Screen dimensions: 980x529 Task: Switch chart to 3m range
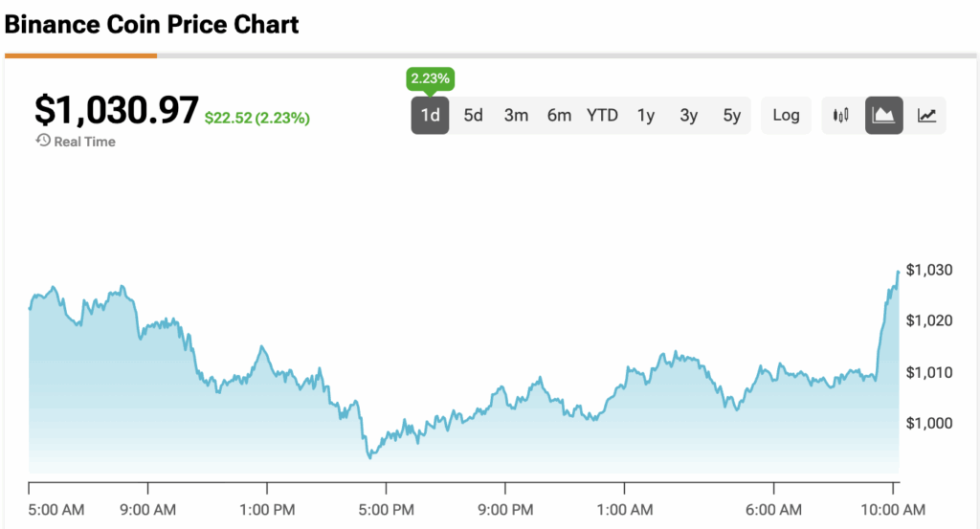516,116
